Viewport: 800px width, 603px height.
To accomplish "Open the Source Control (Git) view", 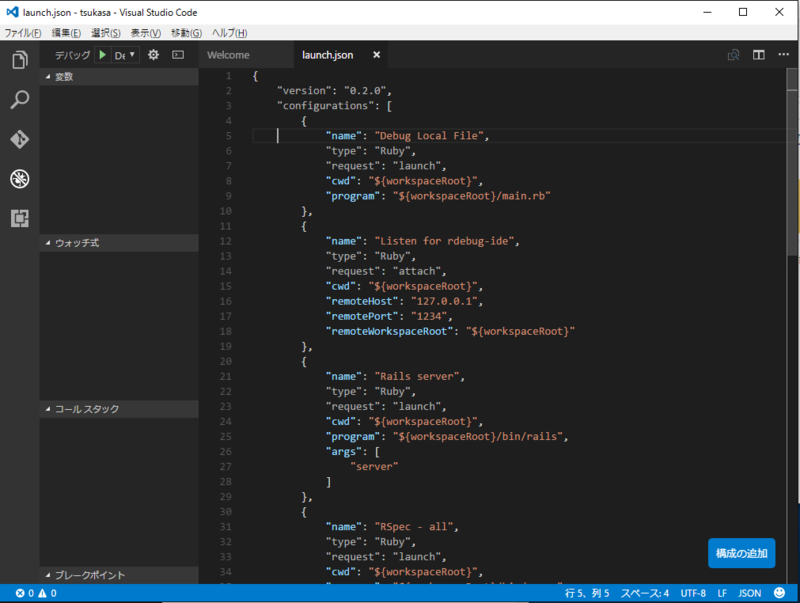I will [x=20, y=139].
